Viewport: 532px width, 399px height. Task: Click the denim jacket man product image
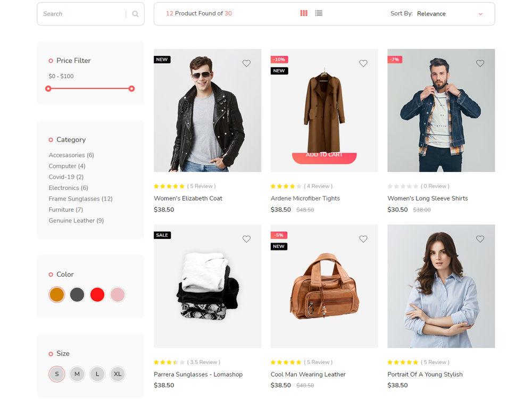click(441, 110)
